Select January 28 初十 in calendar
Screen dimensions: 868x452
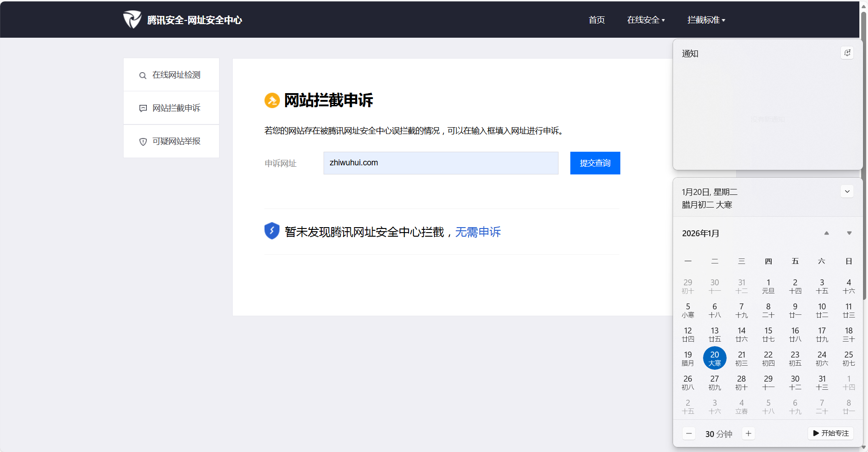click(742, 382)
